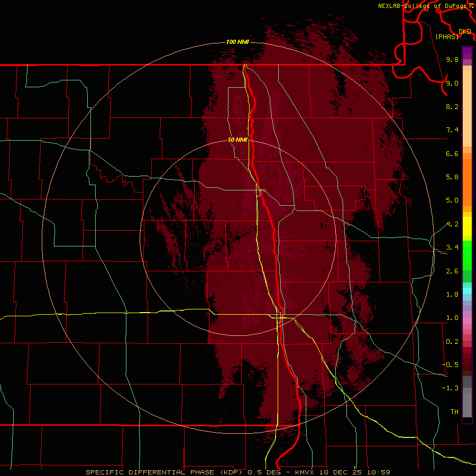Click the KMVX station identifier in caption
476x476 pixels.
click(305, 472)
